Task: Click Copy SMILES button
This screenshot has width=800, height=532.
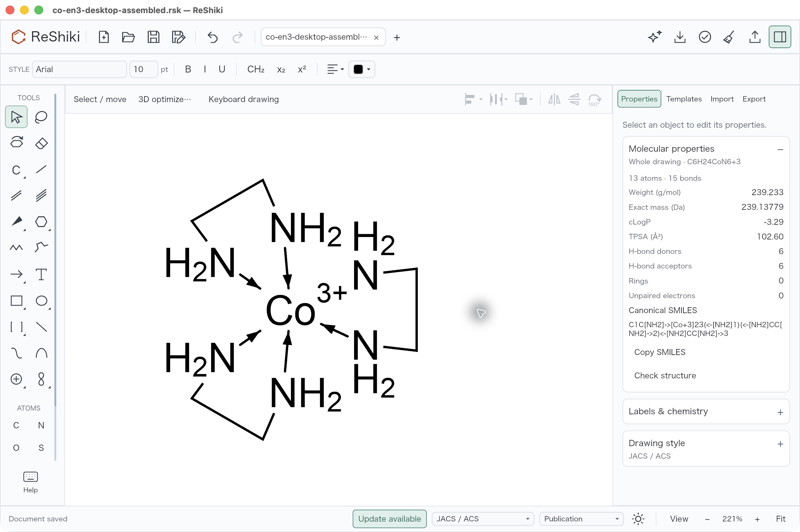Action: tap(659, 352)
